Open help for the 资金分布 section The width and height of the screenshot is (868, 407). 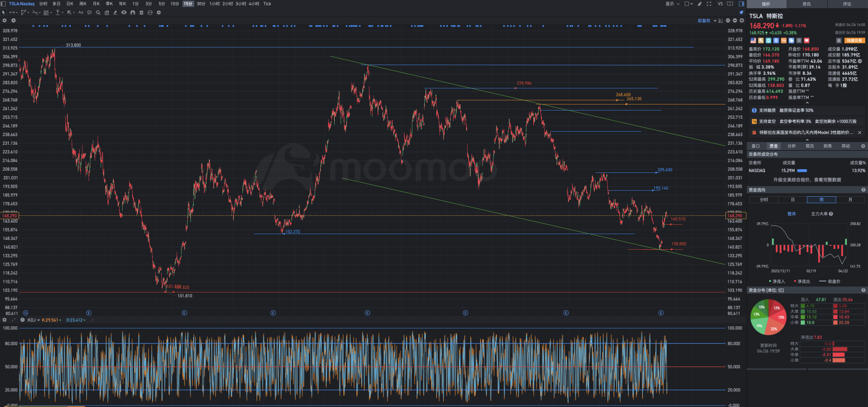coord(863,290)
